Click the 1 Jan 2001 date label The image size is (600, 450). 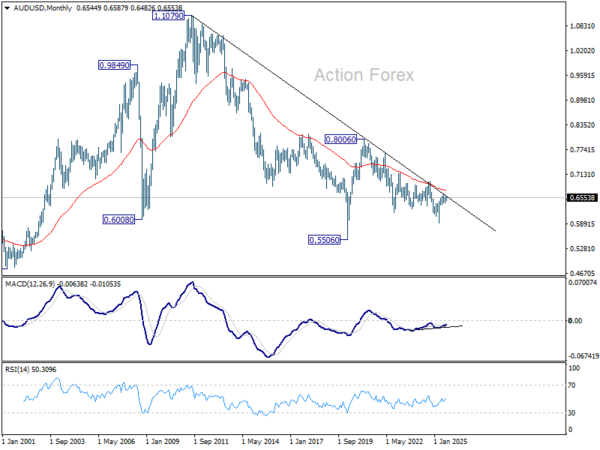[x=18, y=442]
